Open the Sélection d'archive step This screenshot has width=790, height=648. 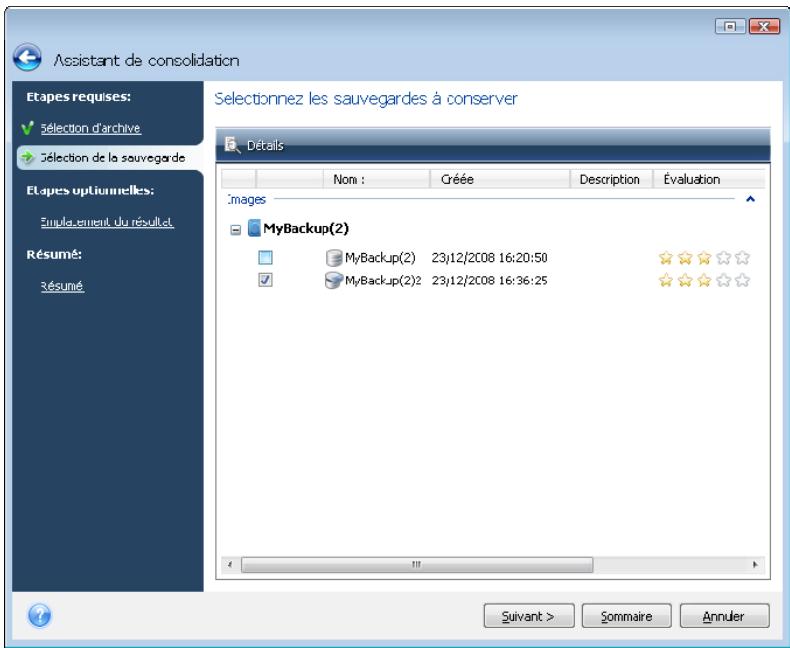(x=91, y=128)
